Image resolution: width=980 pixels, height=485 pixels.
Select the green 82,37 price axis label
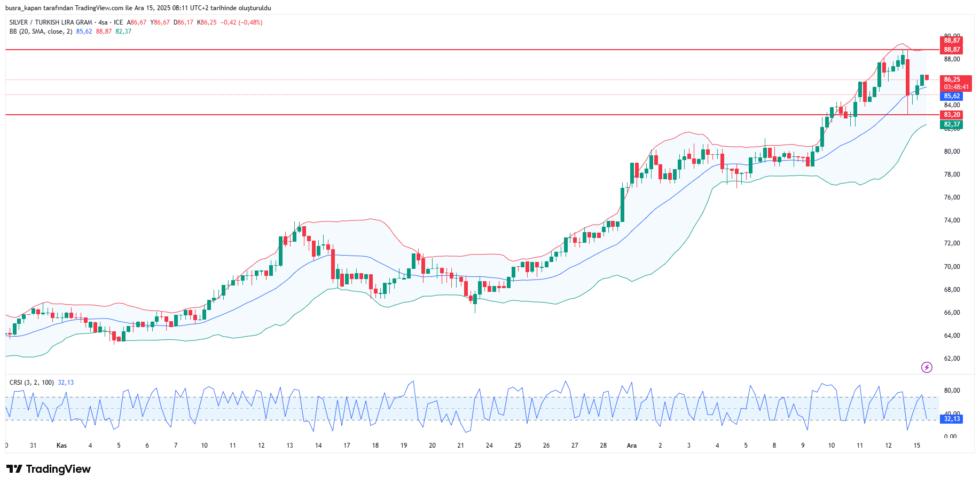point(952,124)
